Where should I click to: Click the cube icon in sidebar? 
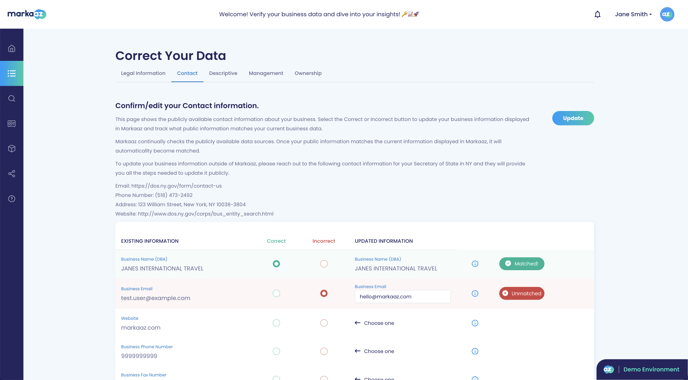(12, 148)
